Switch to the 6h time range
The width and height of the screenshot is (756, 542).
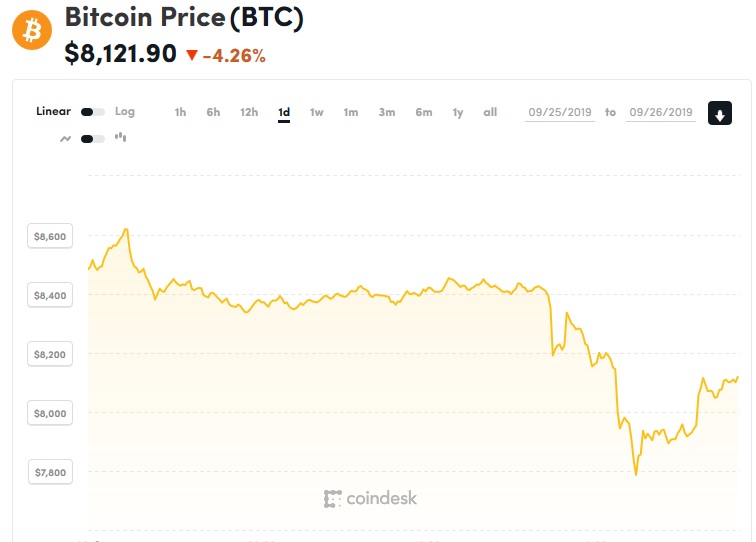[213, 112]
